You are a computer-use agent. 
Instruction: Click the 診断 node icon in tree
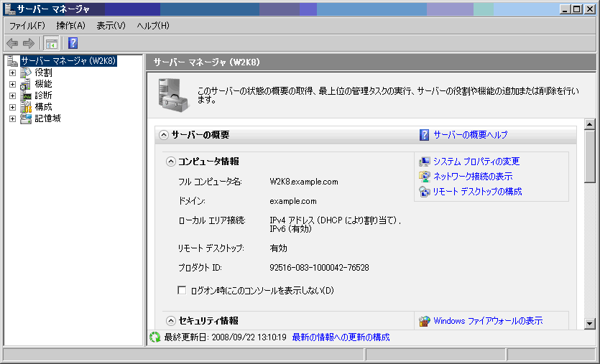26,95
